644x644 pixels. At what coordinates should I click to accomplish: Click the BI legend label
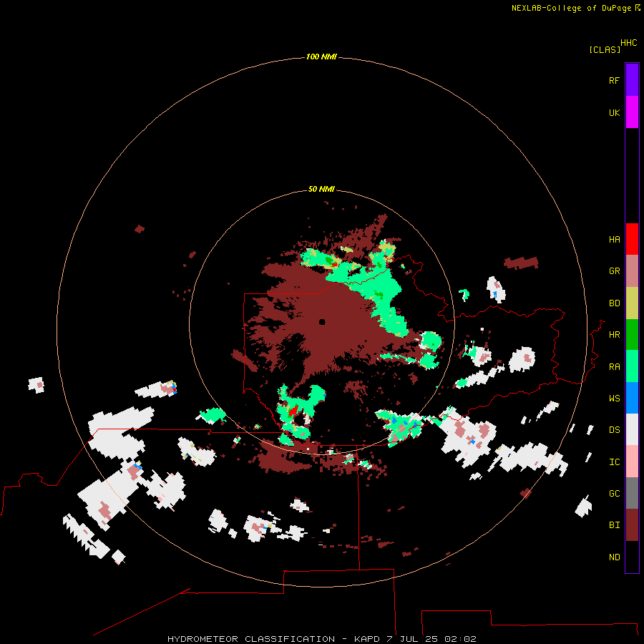coord(614,525)
